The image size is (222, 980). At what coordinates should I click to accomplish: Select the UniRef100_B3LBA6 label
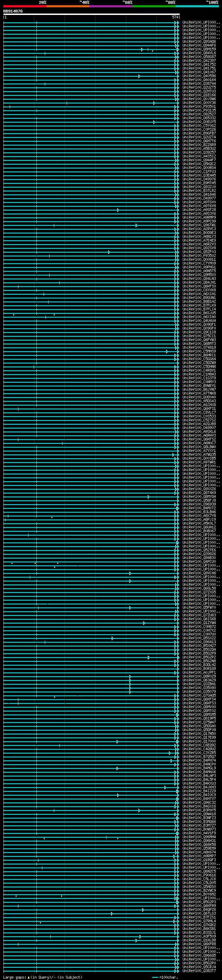[199, 512]
